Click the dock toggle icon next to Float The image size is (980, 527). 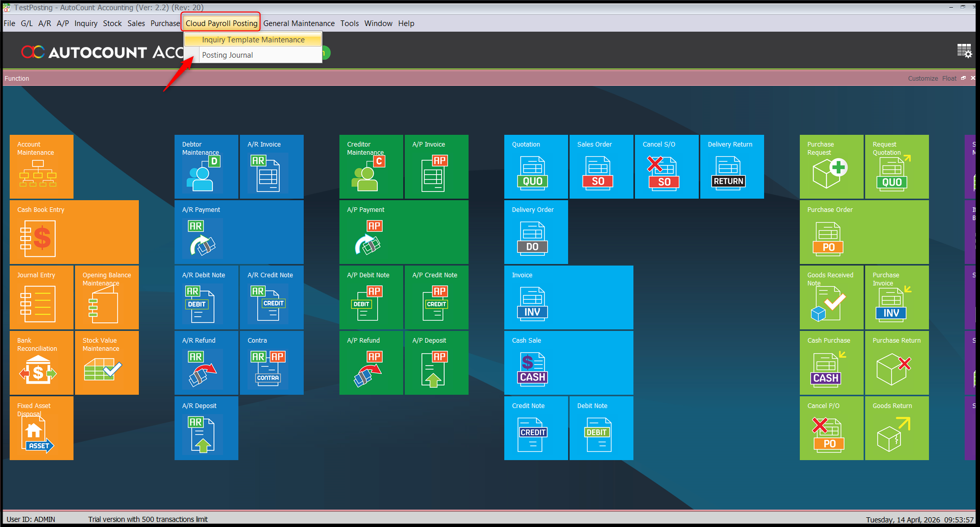tap(964, 78)
